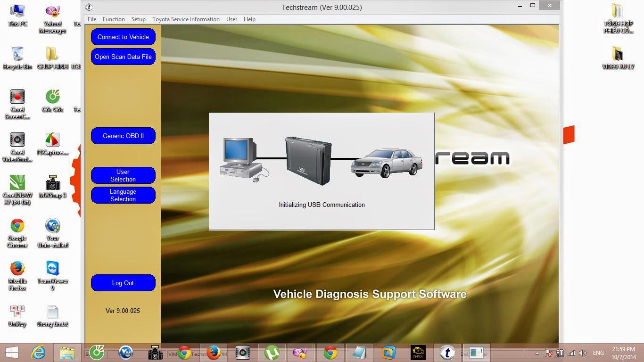
Task: Open the File menu
Action: point(92,19)
